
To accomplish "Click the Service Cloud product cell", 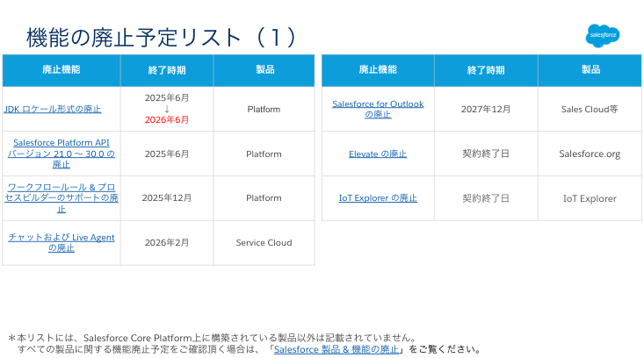I will pos(264,243).
